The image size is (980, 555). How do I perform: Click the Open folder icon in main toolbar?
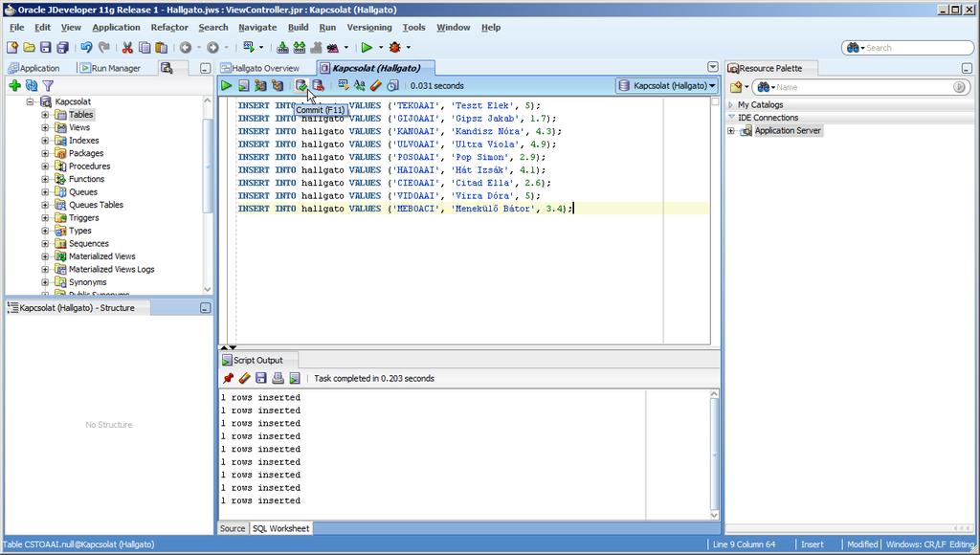tap(29, 48)
